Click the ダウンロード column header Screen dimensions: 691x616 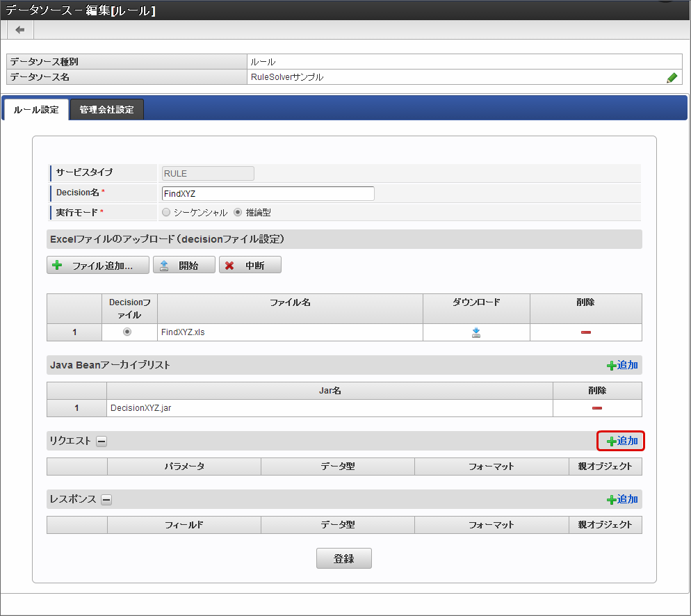[476, 309]
